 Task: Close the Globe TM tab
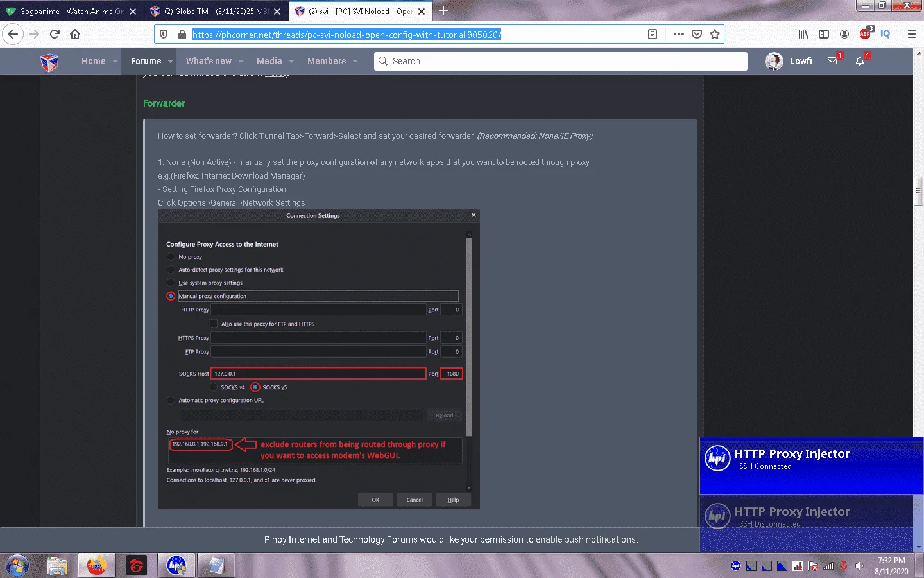pyautogui.click(x=278, y=12)
